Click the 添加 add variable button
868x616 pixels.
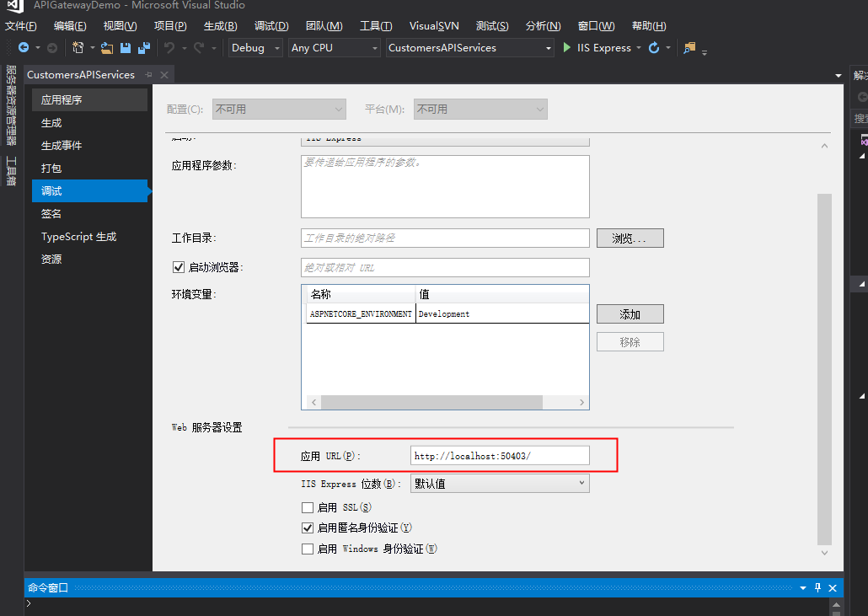pos(630,314)
